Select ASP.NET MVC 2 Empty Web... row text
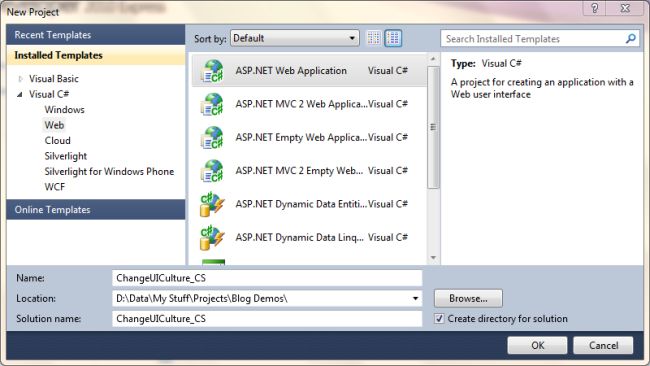Viewport: 650px width, 366px height. tap(299, 171)
